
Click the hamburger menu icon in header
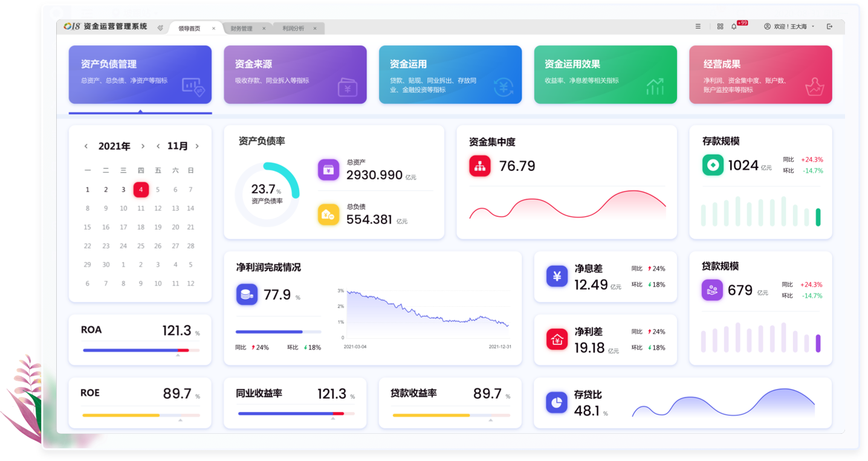pyautogui.click(x=698, y=27)
